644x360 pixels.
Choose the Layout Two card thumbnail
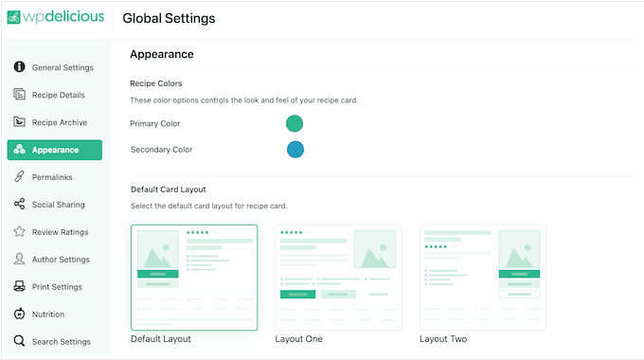(483, 278)
